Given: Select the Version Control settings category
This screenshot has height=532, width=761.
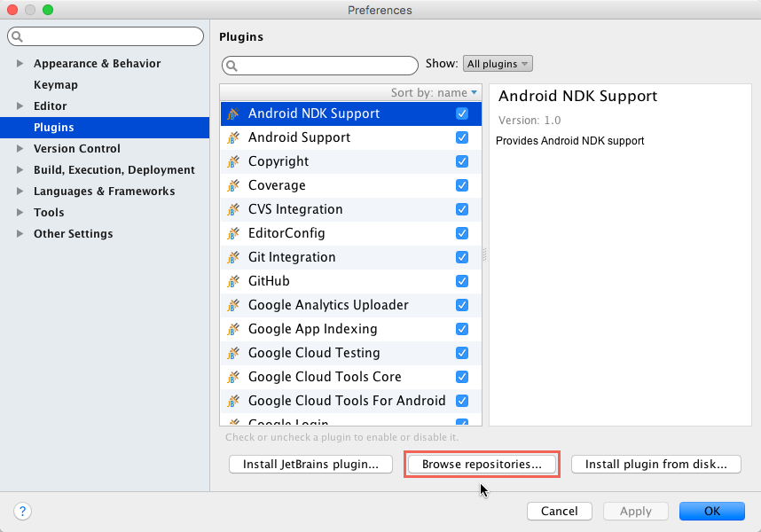Looking at the screenshot, I should click(x=76, y=148).
